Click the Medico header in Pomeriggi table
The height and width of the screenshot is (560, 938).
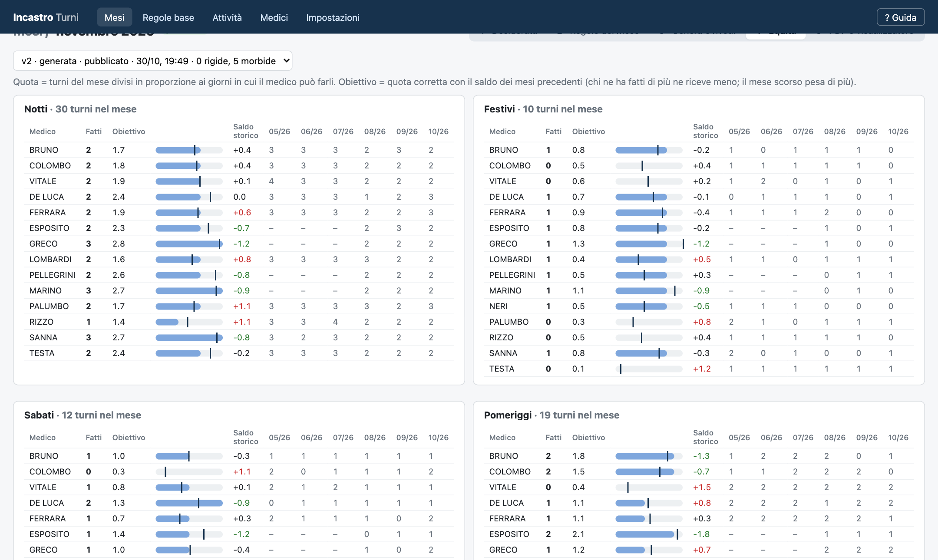(502, 438)
